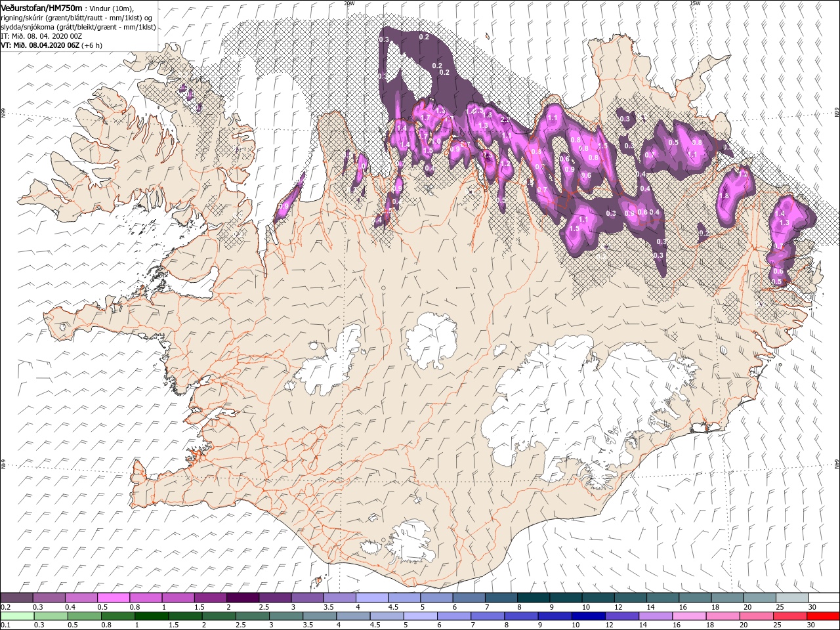Image resolution: width=840 pixels, height=630 pixels.
Task: Click the 'rigning/skúrir' legend description line
Action: click(76, 17)
